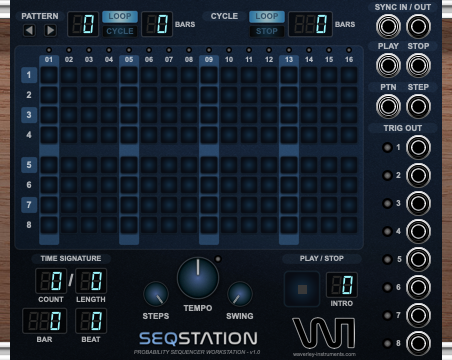Screen dimensions: 452x360
Task: Click the PTN input jack
Action: [388, 107]
